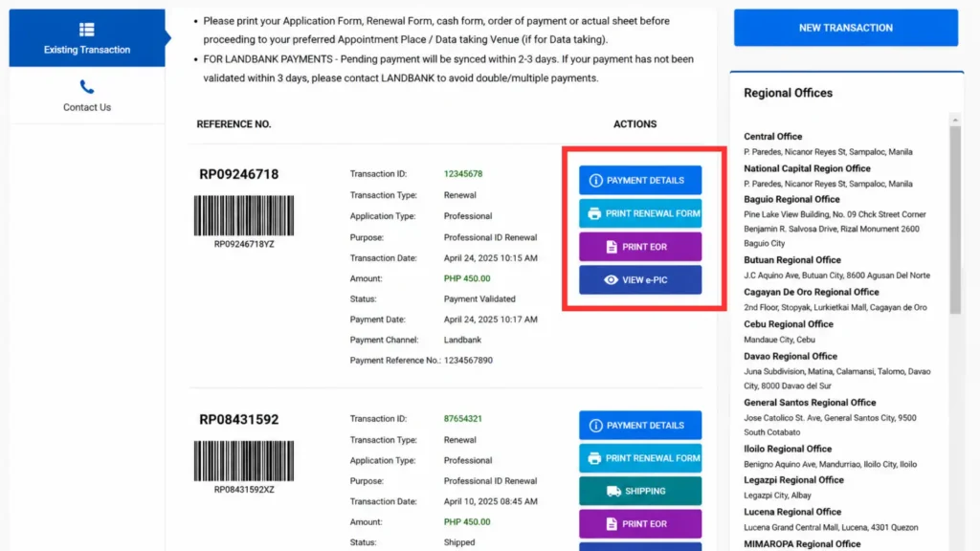Click the Regional Offices scrollbar thumb
This screenshot has width=980, height=551.
tap(955, 219)
